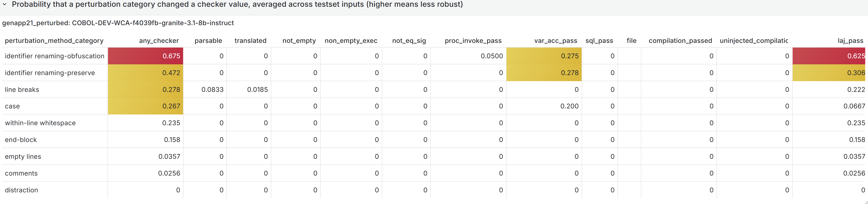Select the identifier renaming-obfuscation row label
The image size is (868, 204).
tap(55, 56)
